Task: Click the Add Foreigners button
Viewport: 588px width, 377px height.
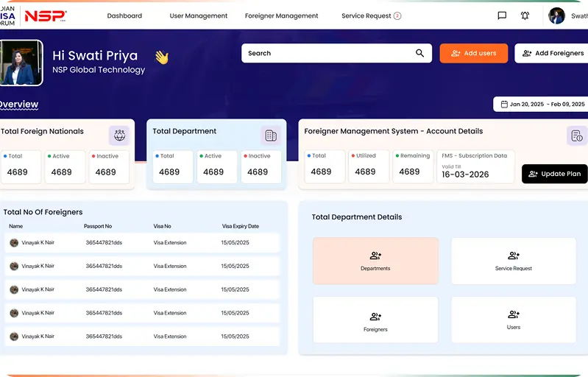Action: pyautogui.click(x=553, y=53)
